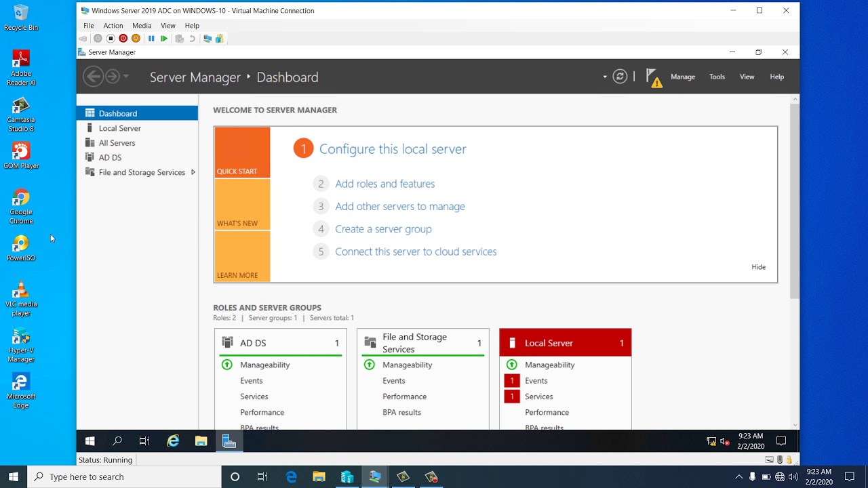Viewport: 868px width, 488px height.
Task: Open VM Connection Action menu
Action: click(113, 26)
